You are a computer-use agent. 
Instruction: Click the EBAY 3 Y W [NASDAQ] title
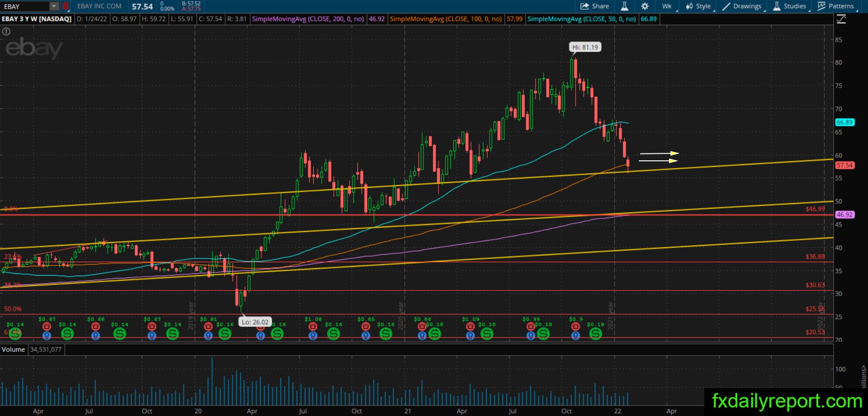point(37,19)
